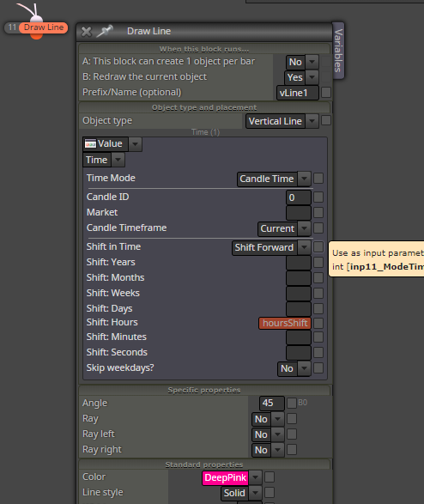Open the dropdown for option A object per bar
Screen dimensions: 424x504
click(x=302, y=62)
